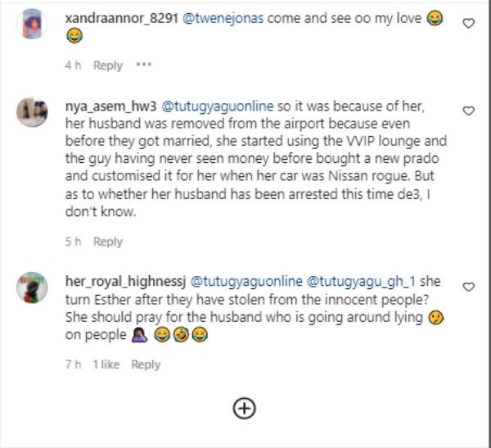
Task: Open her_royal_highnessj's profile picture
Action: click(x=32, y=287)
